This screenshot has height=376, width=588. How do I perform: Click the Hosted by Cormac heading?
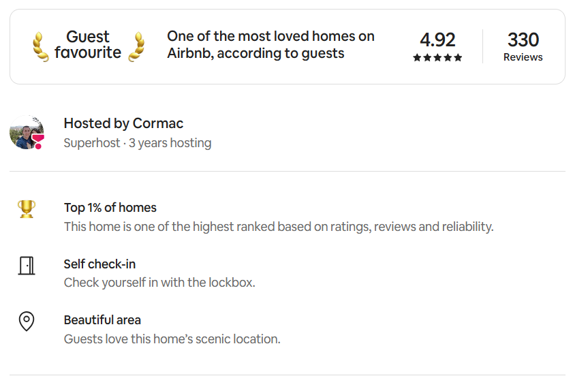pyautogui.click(x=123, y=123)
